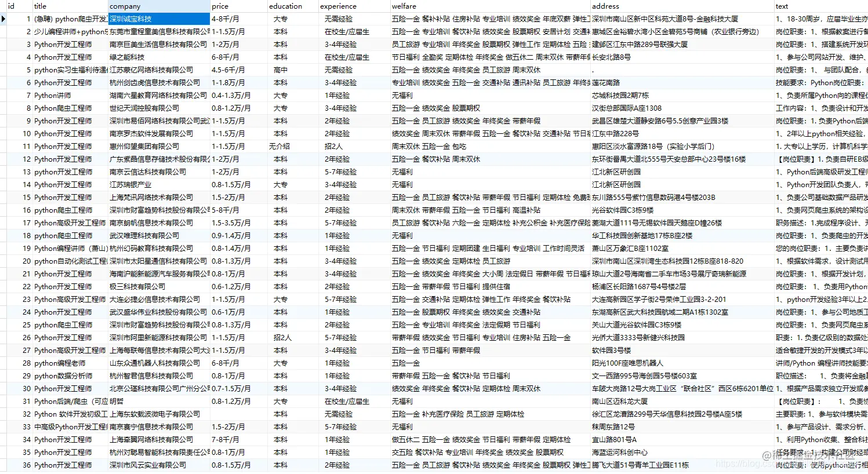Viewport: 868px width, 474px height.
Task: Click education cell '招2人' in row 26
Action: click(293, 338)
